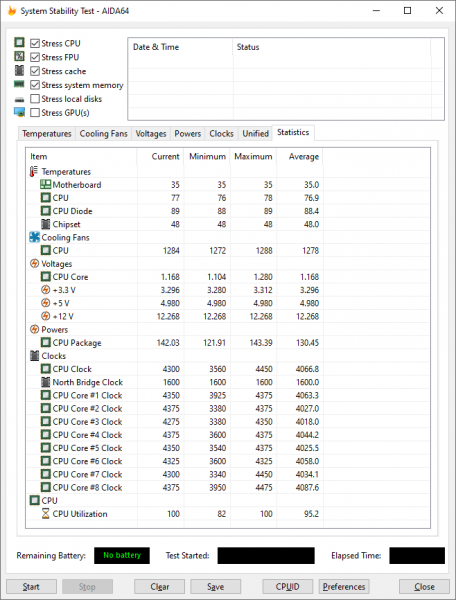Click the CPU Diode row icon
This screenshot has width=456, height=600.
coord(46,211)
